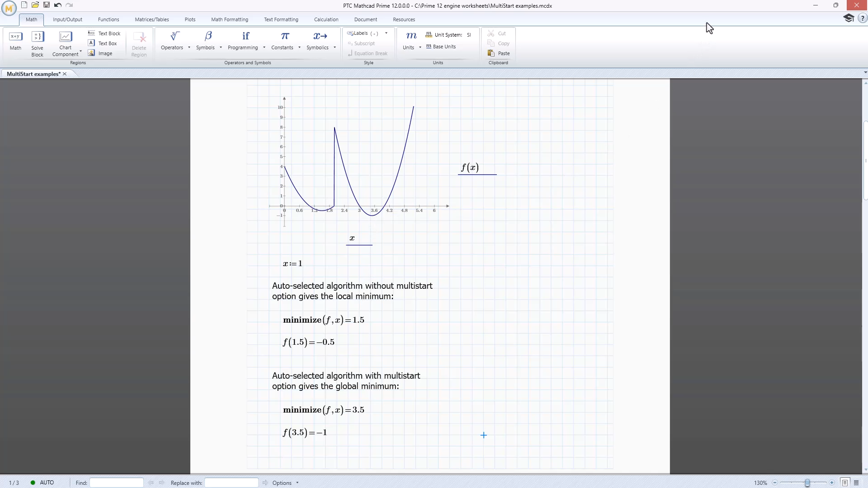Screen dimensions: 868x488
Task: Open the Calculation ribbon tab
Action: tap(326, 19)
